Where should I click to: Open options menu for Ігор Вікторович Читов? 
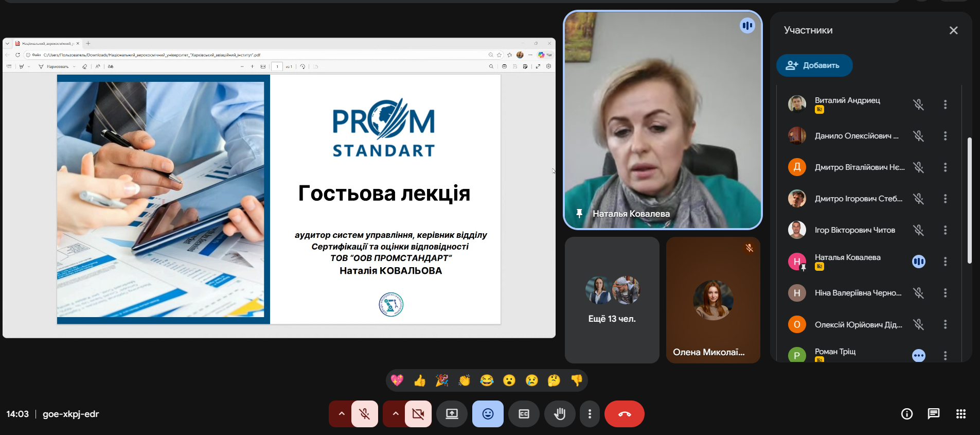click(x=945, y=230)
